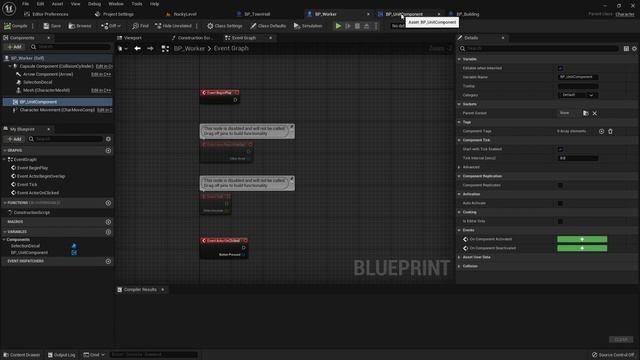Enable Is Editor Only checkbox
Viewport: 640px width, 360px height.
(560, 221)
